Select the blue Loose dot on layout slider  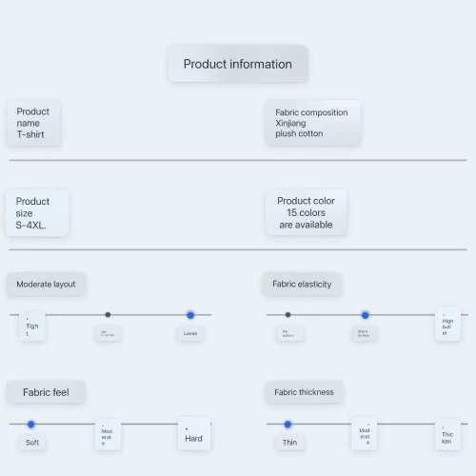coord(190,315)
